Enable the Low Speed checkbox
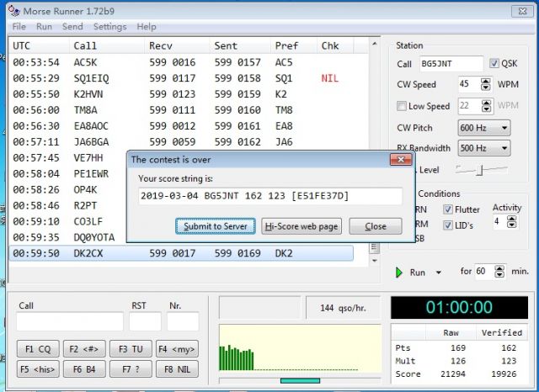This screenshot has height=392, width=539. point(401,106)
